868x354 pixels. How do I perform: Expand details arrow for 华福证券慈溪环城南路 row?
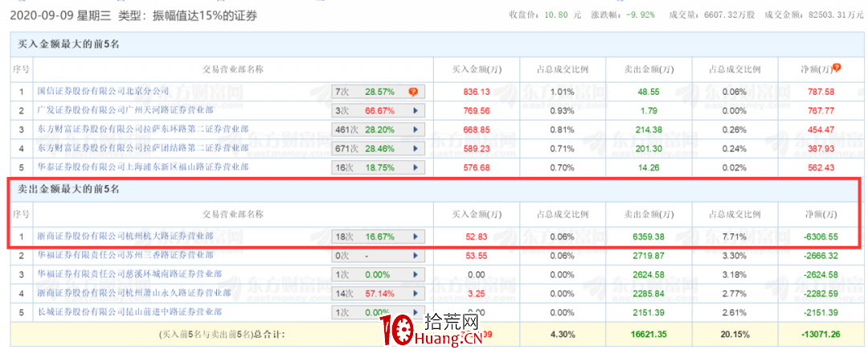(x=416, y=275)
